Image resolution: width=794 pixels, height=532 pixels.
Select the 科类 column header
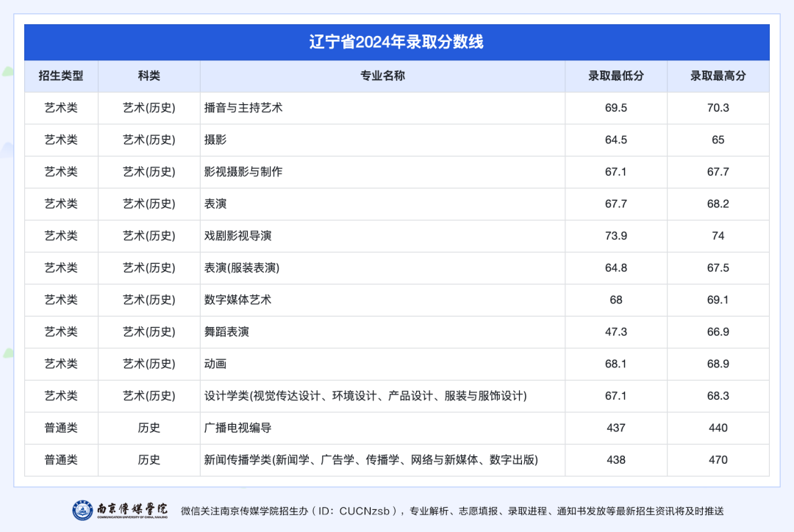[x=149, y=76]
